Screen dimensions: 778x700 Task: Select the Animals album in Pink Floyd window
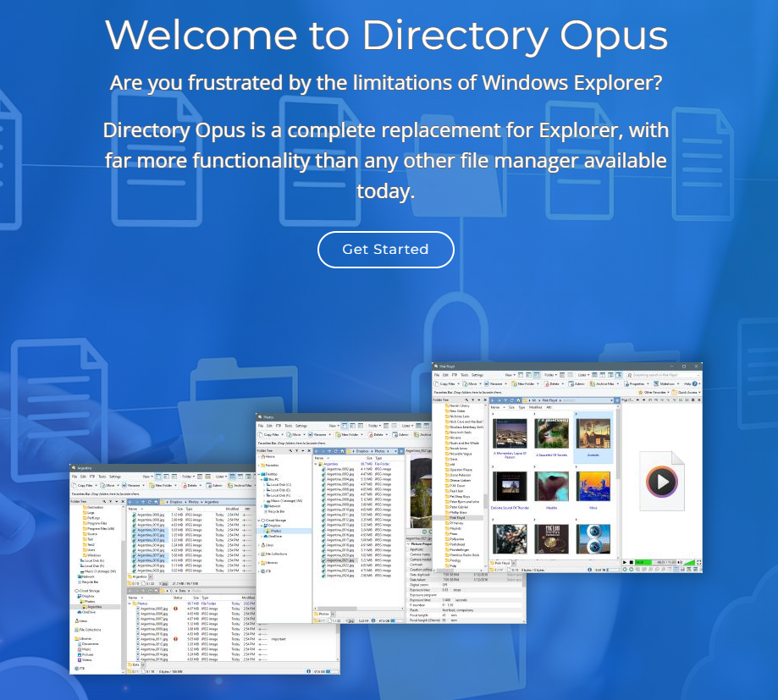coord(593,437)
